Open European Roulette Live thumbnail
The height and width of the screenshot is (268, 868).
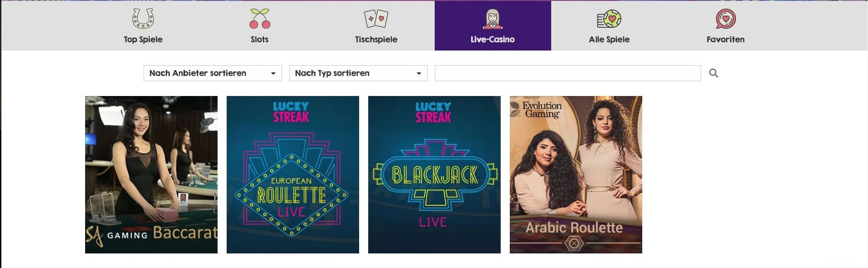(x=293, y=175)
